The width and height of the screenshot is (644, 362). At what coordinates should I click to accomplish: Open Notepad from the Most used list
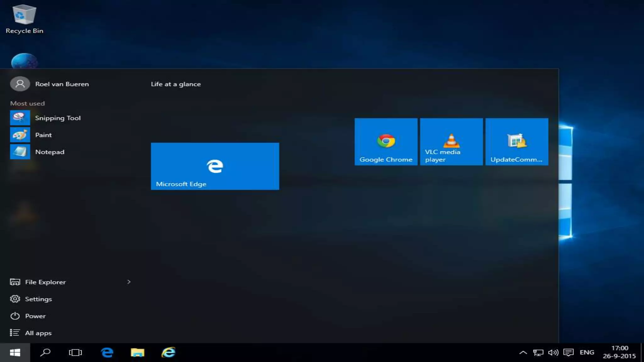pyautogui.click(x=71, y=152)
